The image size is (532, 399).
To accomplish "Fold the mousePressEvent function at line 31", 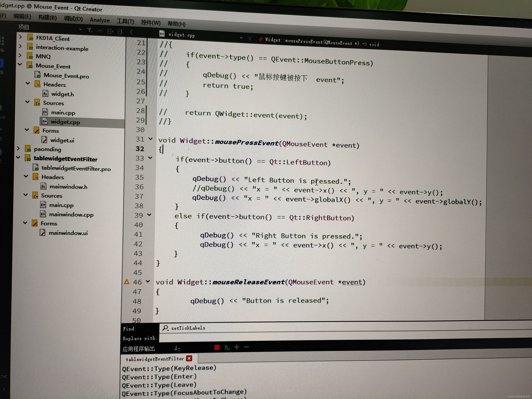I will [x=151, y=139].
